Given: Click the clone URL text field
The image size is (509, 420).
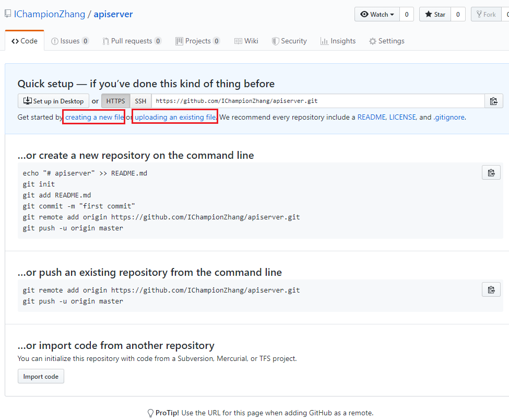Looking at the screenshot, I should coord(318,101).
